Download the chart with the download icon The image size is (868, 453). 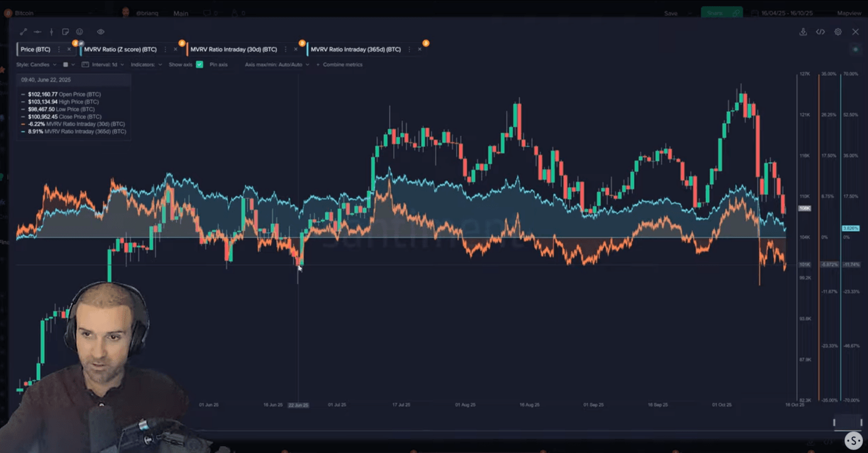[803, 32]
